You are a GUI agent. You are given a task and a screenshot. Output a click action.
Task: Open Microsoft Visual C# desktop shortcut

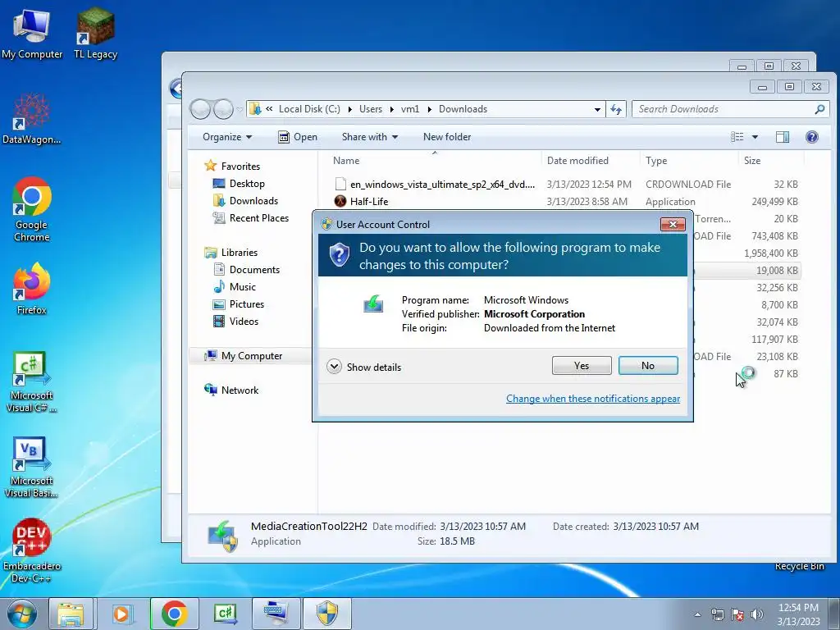pyautogui.click(x=32, y=381)
